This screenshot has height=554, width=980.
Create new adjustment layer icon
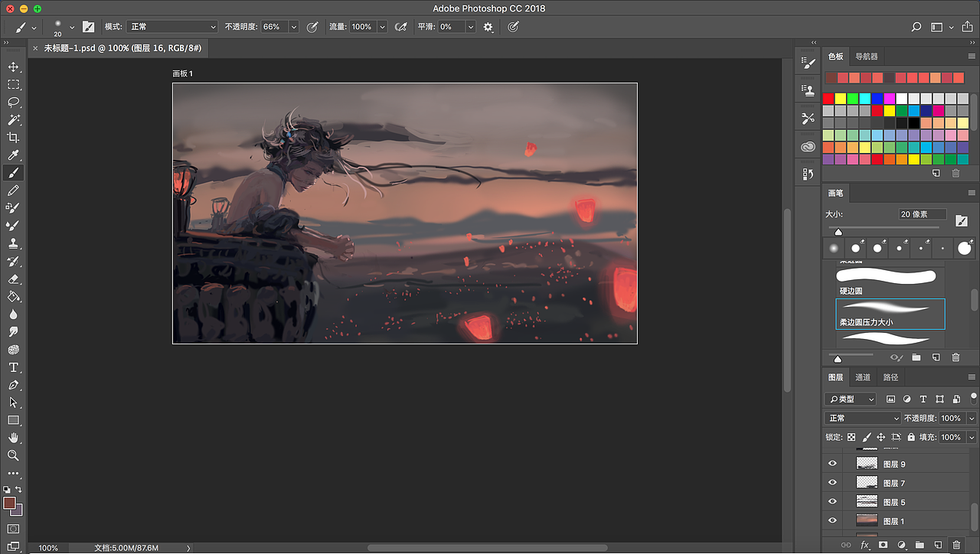901,545
